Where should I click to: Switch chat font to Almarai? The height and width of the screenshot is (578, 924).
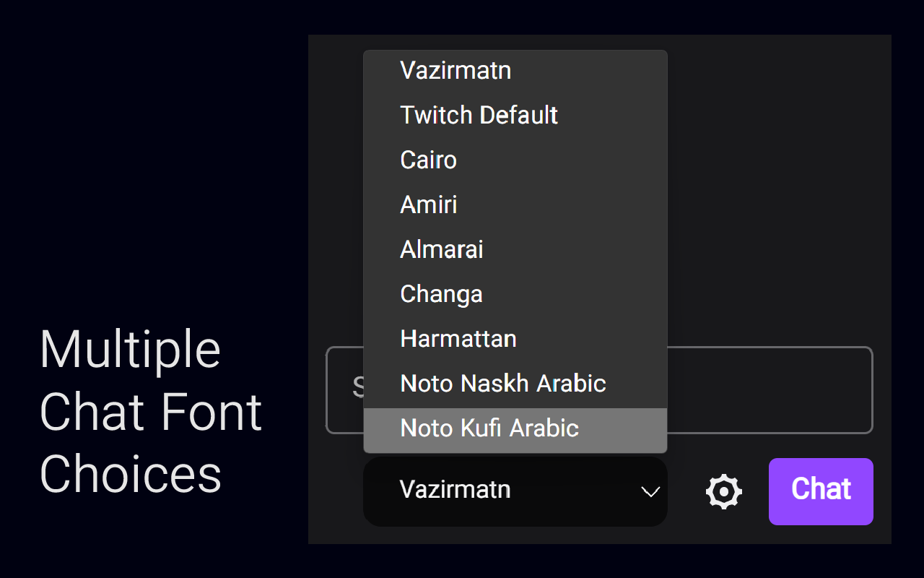(442, 250)
